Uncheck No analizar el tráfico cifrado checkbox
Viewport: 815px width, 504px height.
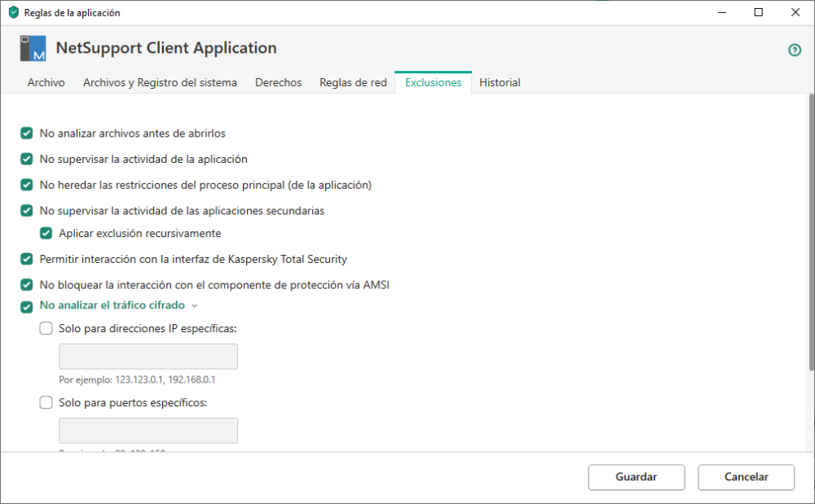pyautogui.click(x=27, y=307)
